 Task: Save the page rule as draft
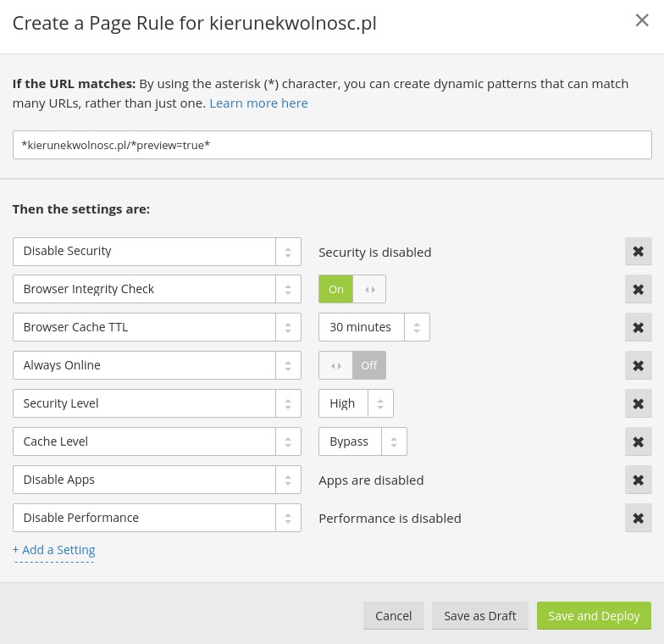pyautogui.click(x=479, y=616)
